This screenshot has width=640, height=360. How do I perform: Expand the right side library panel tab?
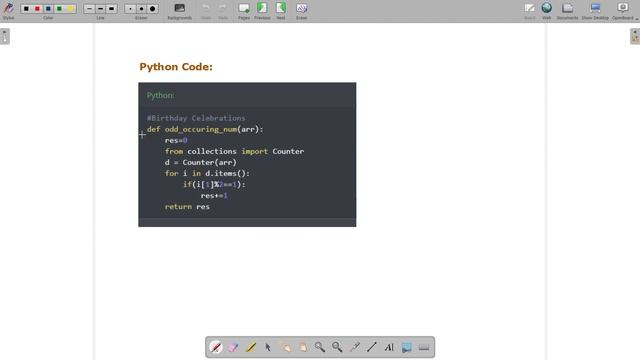click(x=635, y=36)
